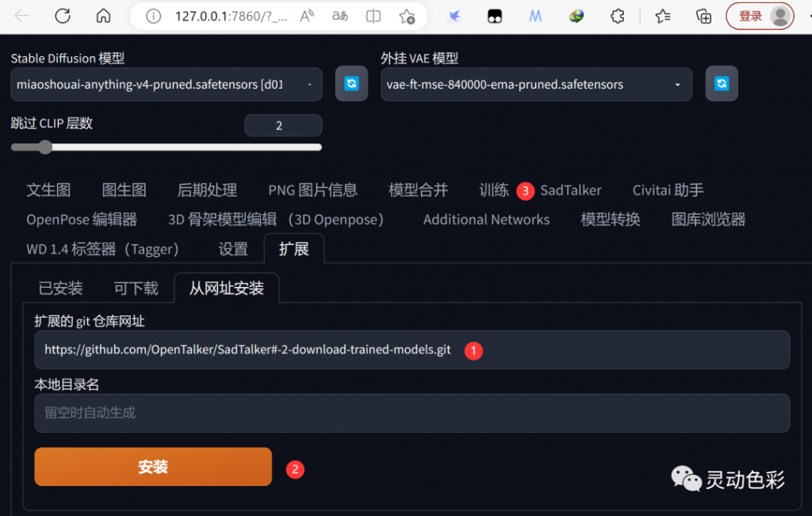Screen dimensions: 812x516
Task: Open the 后期处理 tab
Action: click(x=207, y=190)
